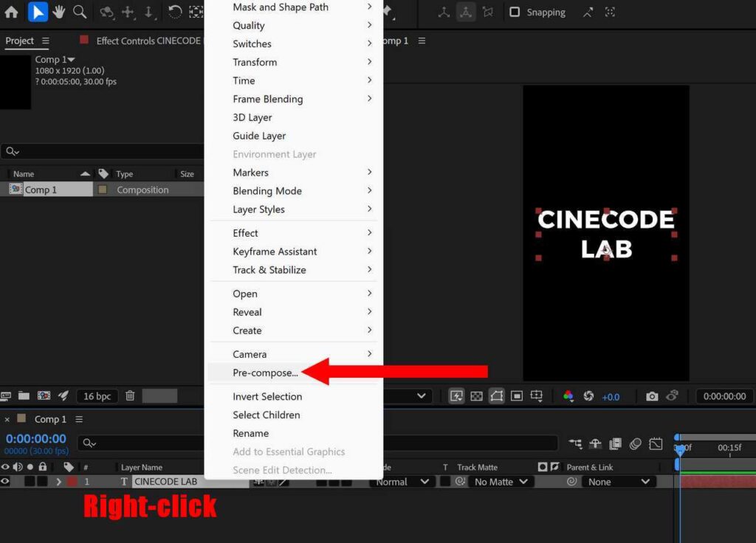Image resolution: width=756 pixels, height=543 pixels.
Task: Click the +0.0 exposure value
Action: point(611,397)
